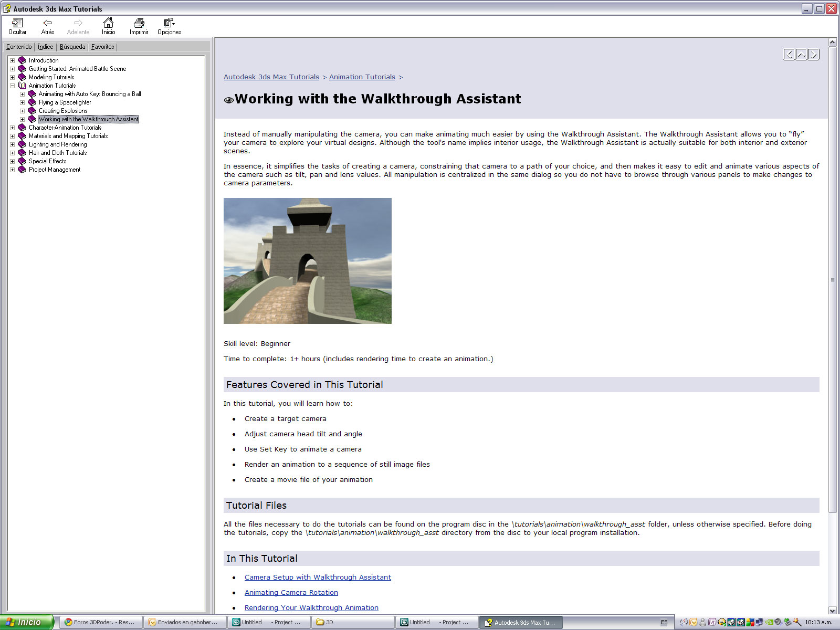Expand Animating with Auto Key: Bouncing a Ball
The height and width of the screenshot is (630, 840).
tap(22, 94)
